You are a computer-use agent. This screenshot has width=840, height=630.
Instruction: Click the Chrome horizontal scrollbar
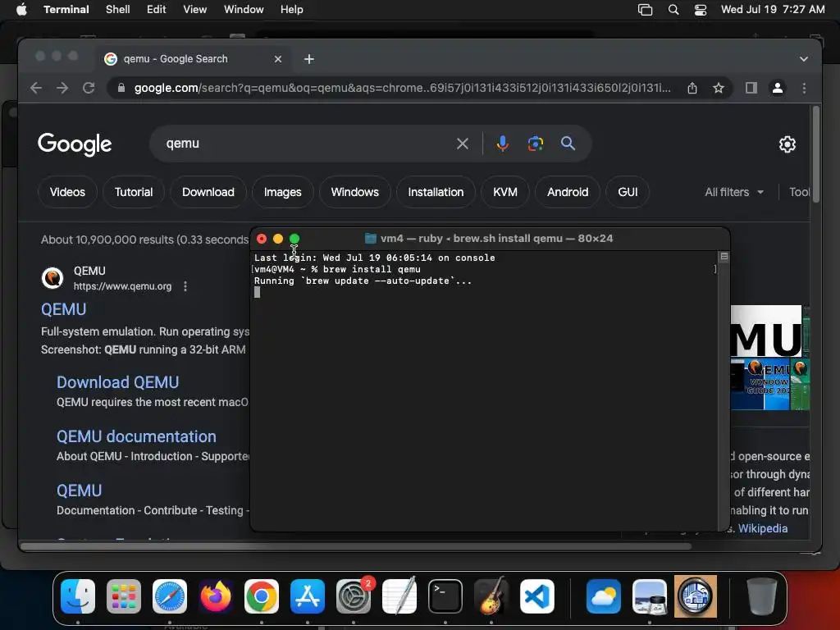coord(356,546)
